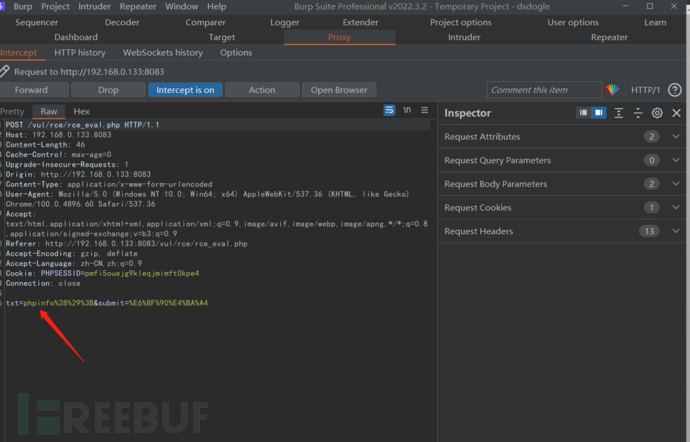This screenshot has width=690, height=442.
Task: Expand the Request Headers chevron
Action: [676, 231]
